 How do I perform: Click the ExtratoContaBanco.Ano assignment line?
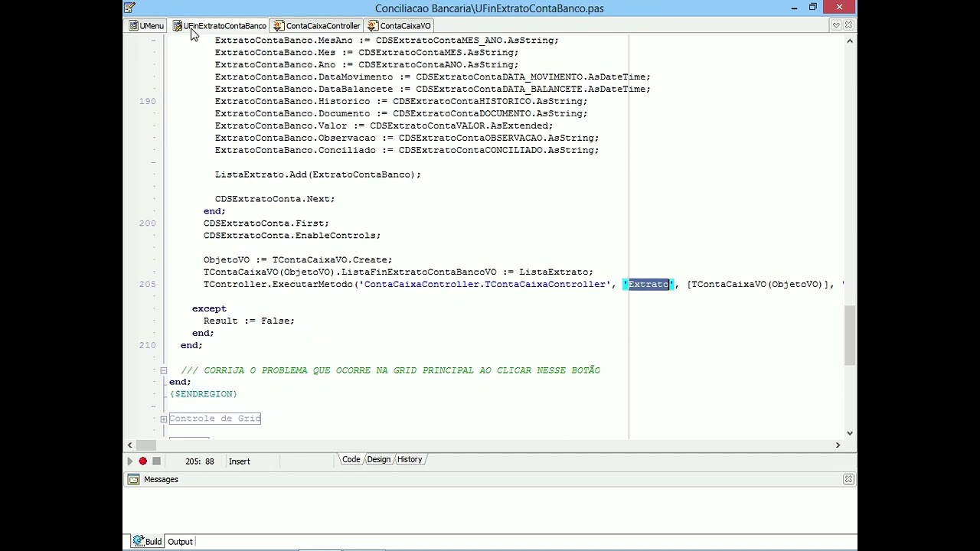[x=367, y=65]
